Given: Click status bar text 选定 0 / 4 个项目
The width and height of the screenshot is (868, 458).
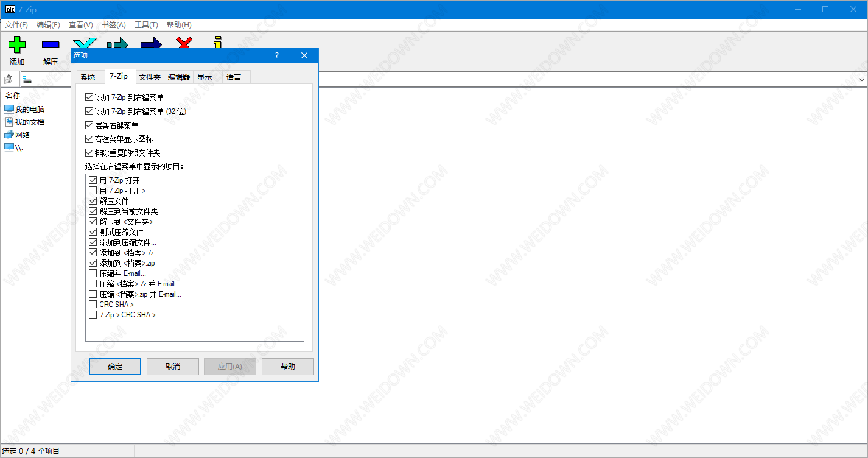Looking at the screenshot, I should (31, 451).
